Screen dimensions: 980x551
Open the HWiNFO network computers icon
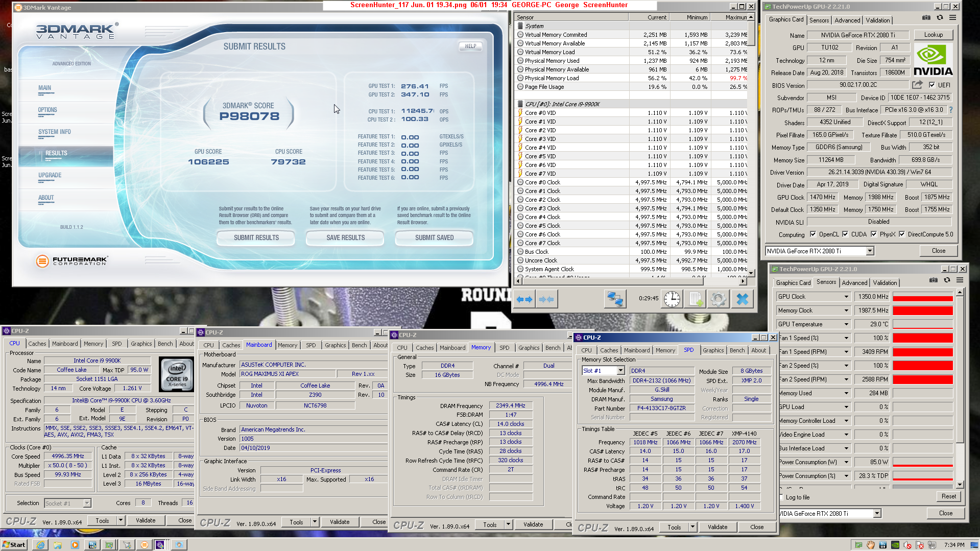615,299
